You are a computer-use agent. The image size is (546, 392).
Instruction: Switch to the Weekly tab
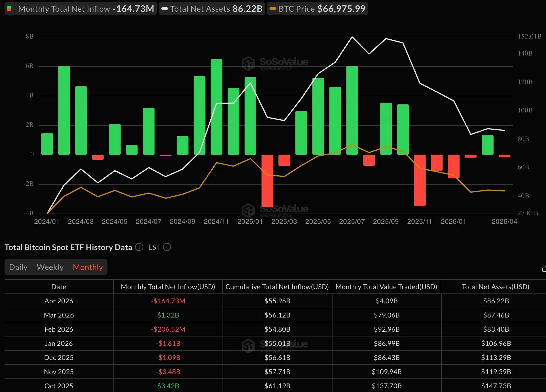pyautogui.click(x=50, y=267)
